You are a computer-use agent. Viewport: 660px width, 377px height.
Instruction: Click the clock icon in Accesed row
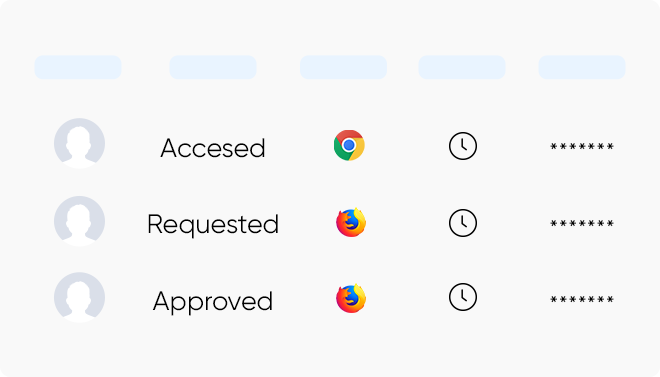463,146
